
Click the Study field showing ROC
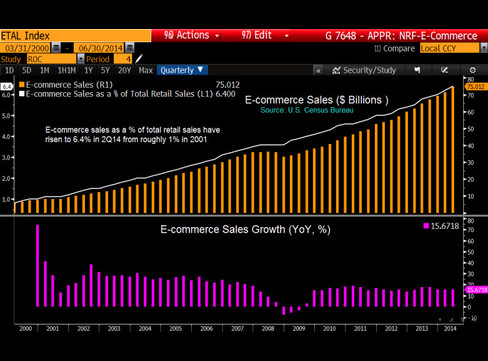tap(52, 59)
